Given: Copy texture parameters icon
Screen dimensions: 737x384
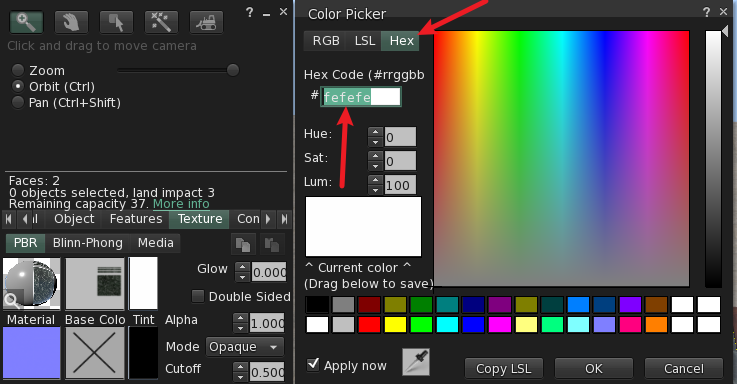Looking at the screenshot, I should click(x=243, y=244).
